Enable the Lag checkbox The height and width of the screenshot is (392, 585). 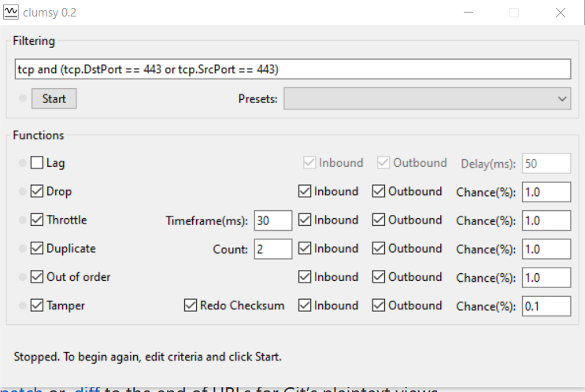pos(37,163)
